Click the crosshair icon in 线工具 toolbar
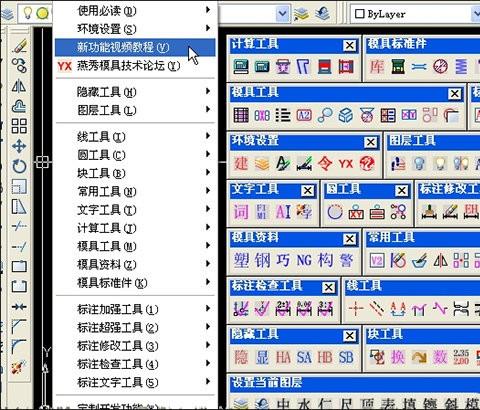 pos(356,309)
